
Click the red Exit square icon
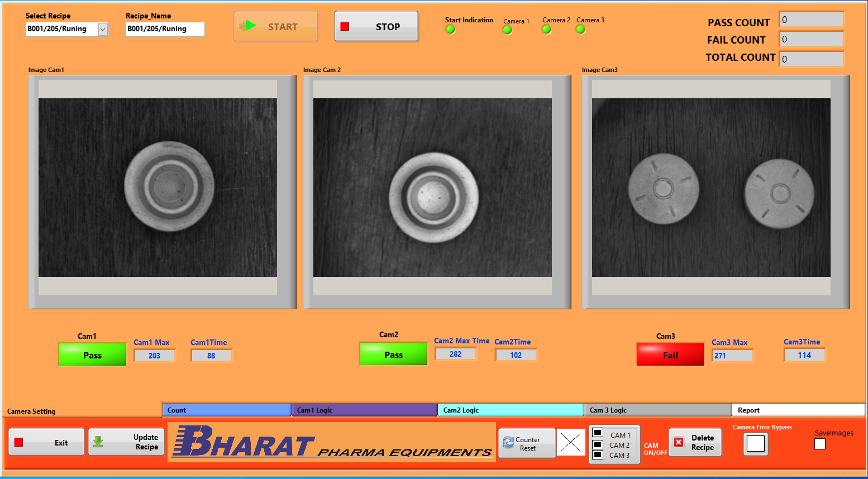click(19, 442)
